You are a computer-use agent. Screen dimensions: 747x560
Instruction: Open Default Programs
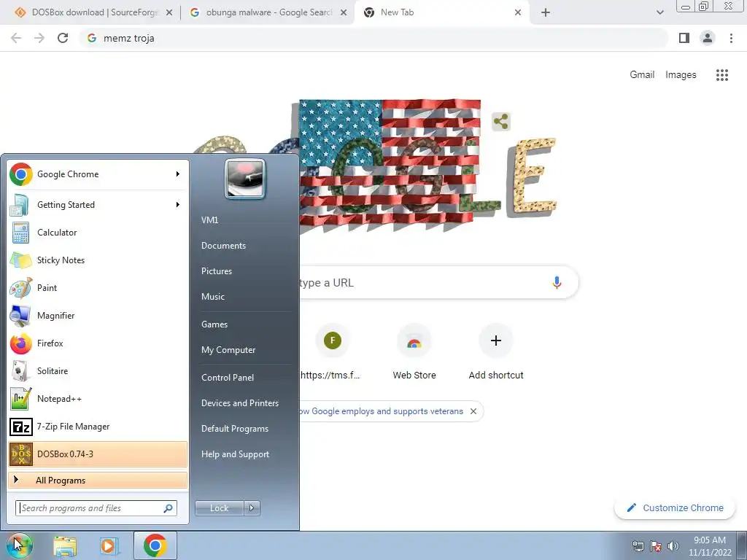[234, 429]
